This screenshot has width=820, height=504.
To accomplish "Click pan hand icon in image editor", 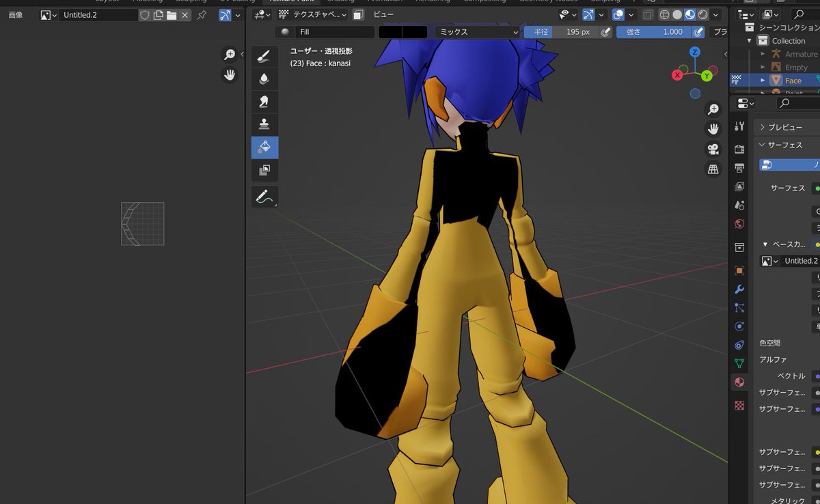I will point(230,75).
